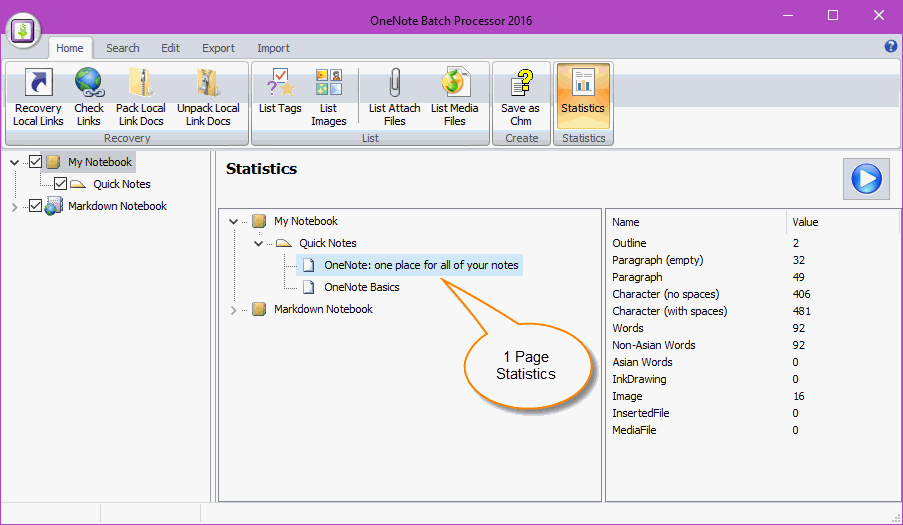Viewport: 903px width, 525px height.
Task: Select the InkDrawing row
Action: click(x=753, y=379)
